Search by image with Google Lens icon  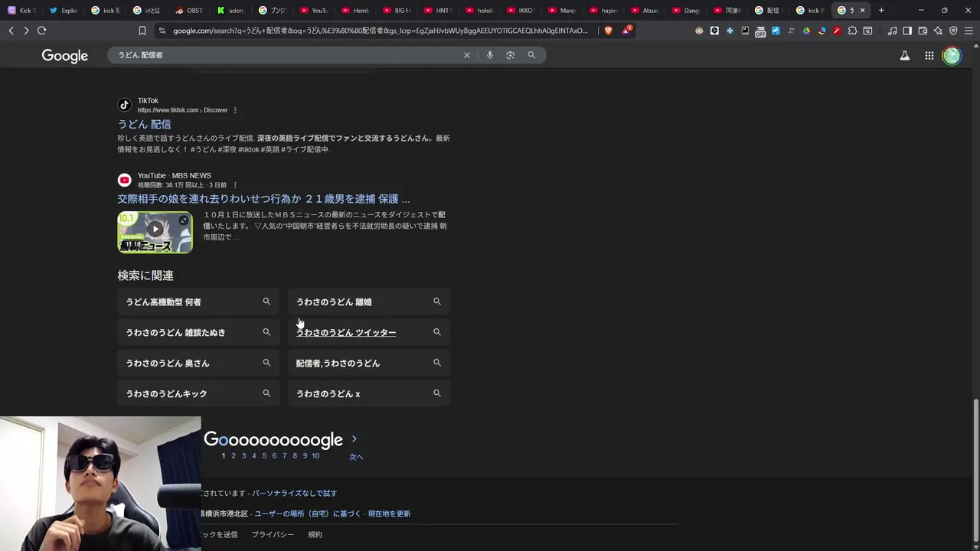[x=511, y=55]
